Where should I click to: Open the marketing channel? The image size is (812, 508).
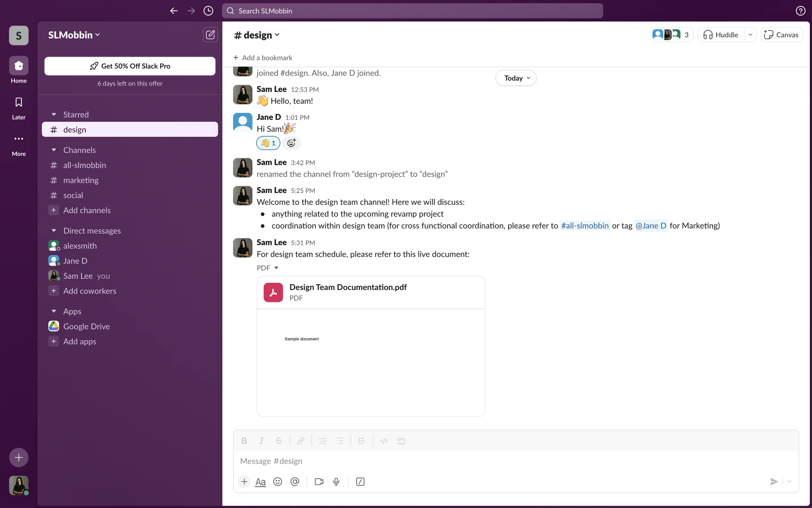pyautogui.click(x=81, y=180)
